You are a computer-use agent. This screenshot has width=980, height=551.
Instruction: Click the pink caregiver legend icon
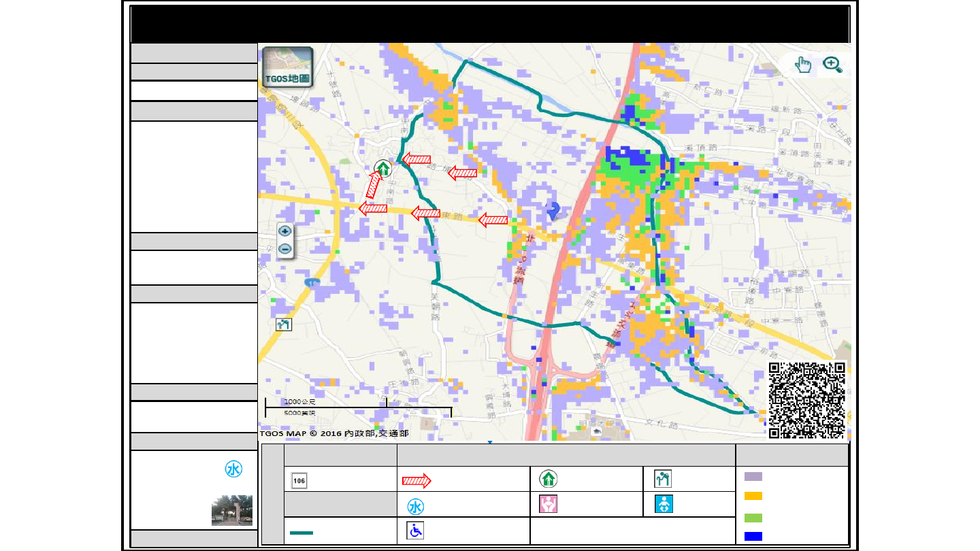click(x=549, y=504)
